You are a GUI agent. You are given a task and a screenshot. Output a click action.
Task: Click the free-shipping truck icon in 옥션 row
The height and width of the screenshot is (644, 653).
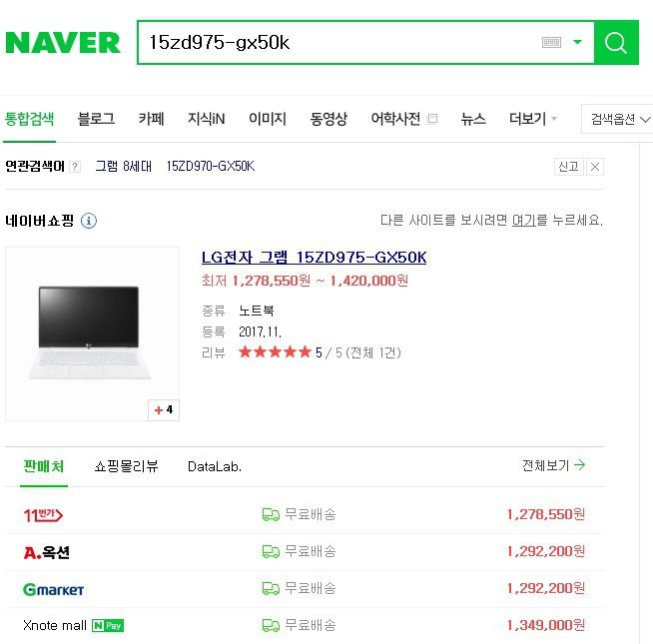[x=271, y=552]
